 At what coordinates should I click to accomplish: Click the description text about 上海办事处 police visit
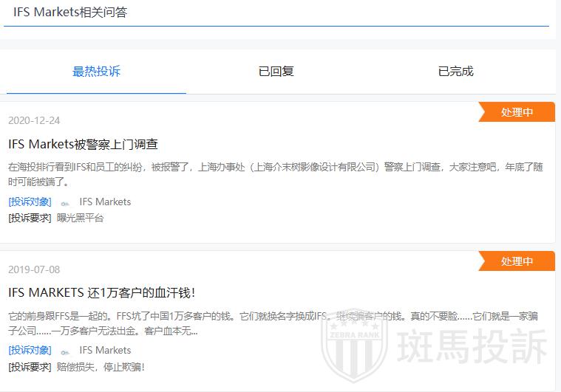(x=276, y=174)
